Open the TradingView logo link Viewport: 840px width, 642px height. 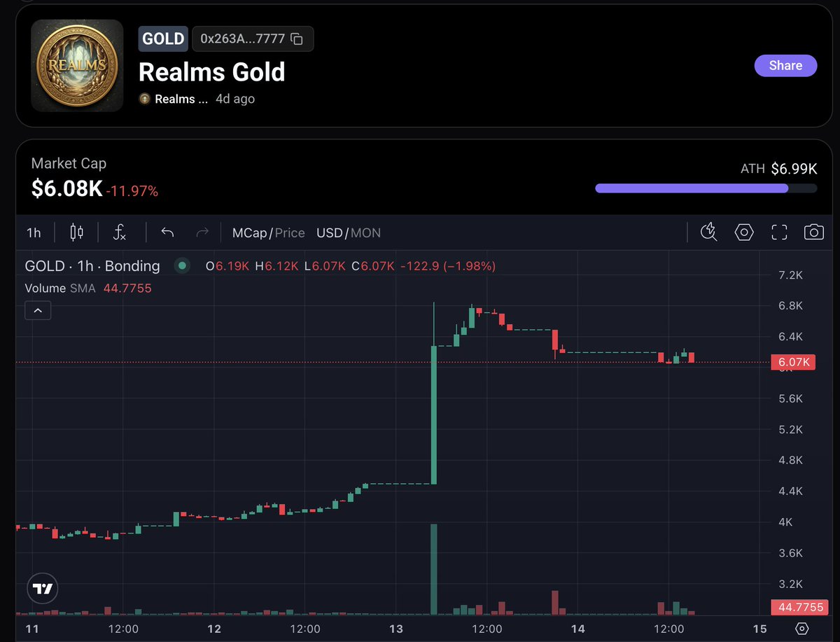tap(43, 589)
